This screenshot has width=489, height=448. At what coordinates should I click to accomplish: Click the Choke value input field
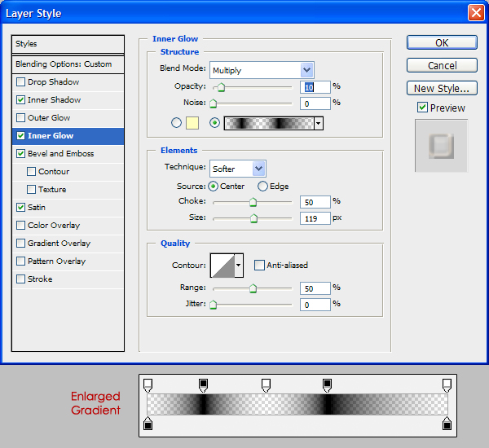click(315, 202)
